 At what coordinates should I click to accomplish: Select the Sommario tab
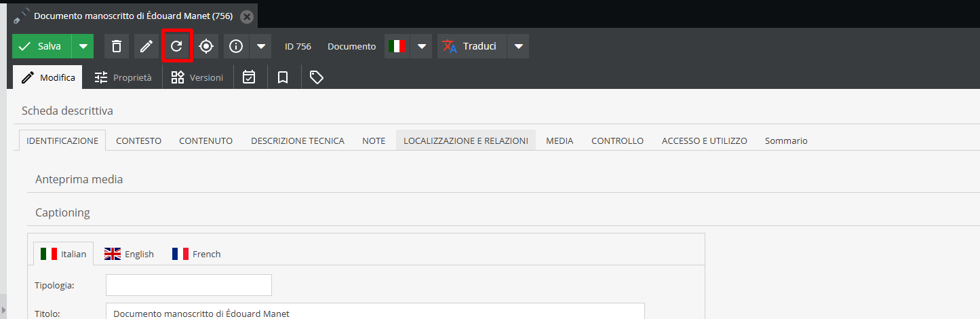786,140
